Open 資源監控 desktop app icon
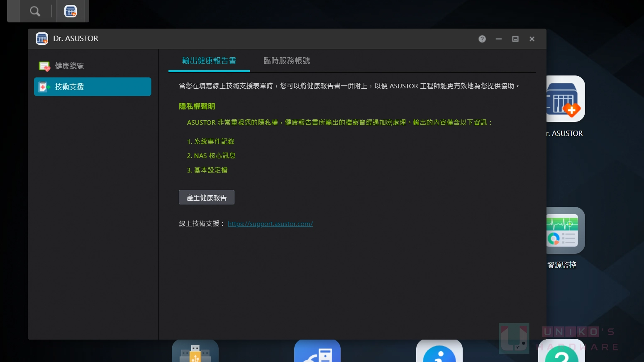 click(566, 230)
